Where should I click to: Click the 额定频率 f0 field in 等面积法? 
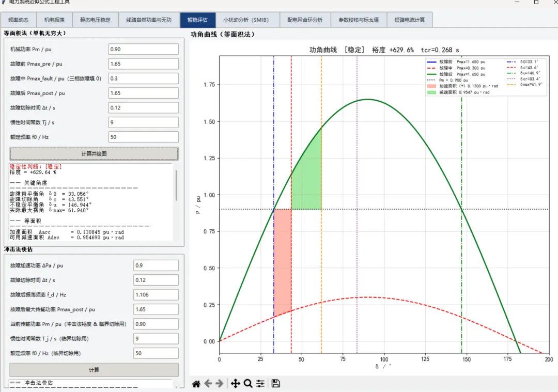(144, 137)
